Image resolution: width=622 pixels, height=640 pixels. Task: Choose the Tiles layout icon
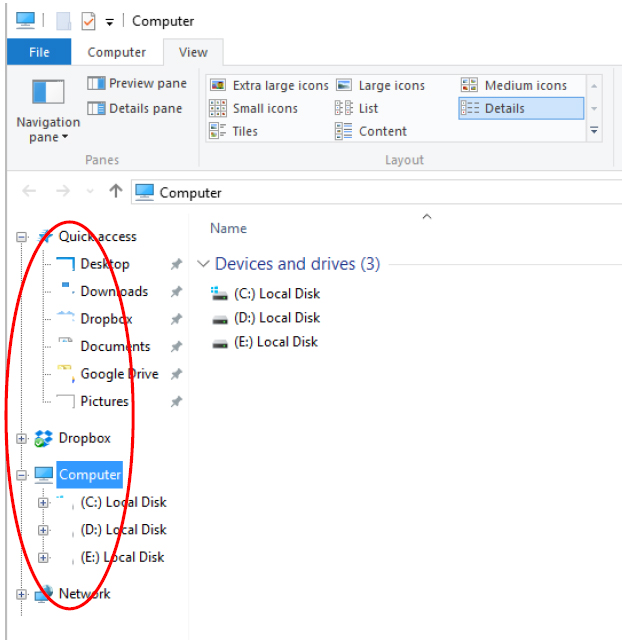[218, 131]
